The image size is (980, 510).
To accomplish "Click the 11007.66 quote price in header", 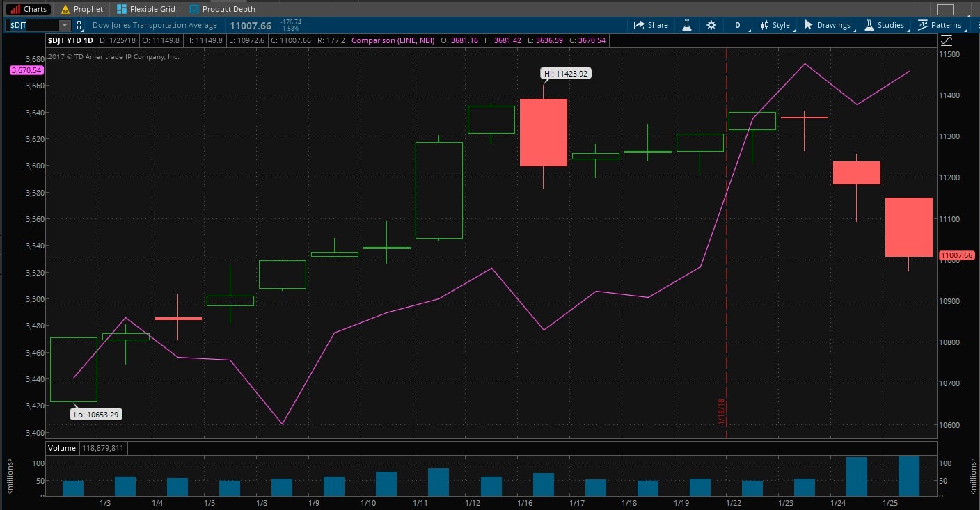I will pyautogui.click(x=251, y=25).
